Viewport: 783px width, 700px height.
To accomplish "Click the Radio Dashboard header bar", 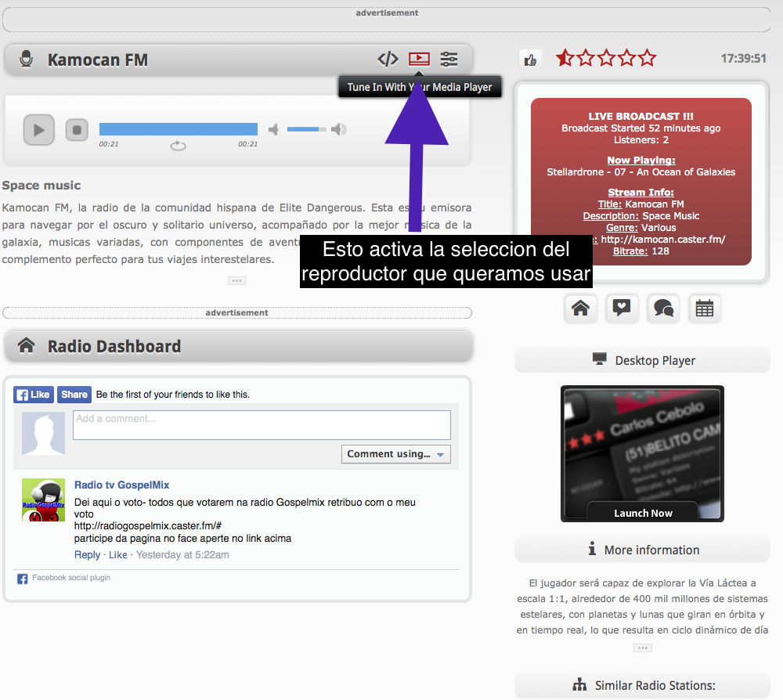I will pyautogui.click(x=238, y=346).
